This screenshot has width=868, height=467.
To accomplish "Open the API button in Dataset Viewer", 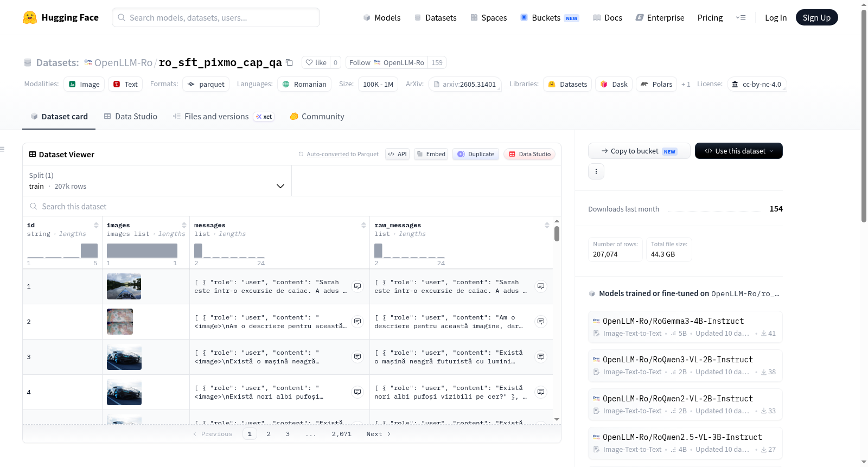I will [397, 154].
